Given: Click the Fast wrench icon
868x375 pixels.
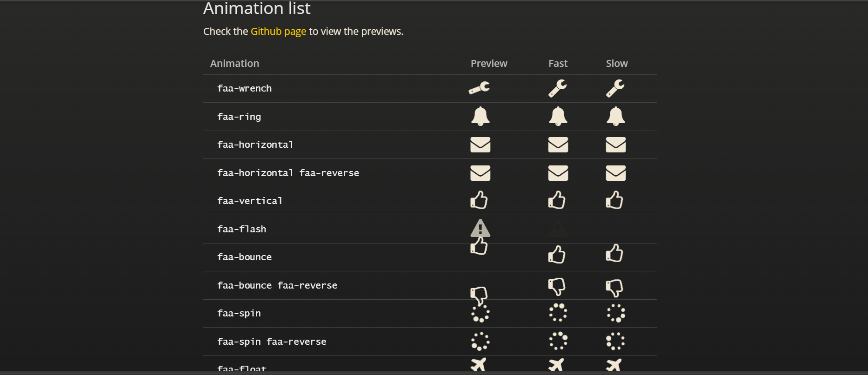Looking at the screenshot, I should [x=558, y=88].
